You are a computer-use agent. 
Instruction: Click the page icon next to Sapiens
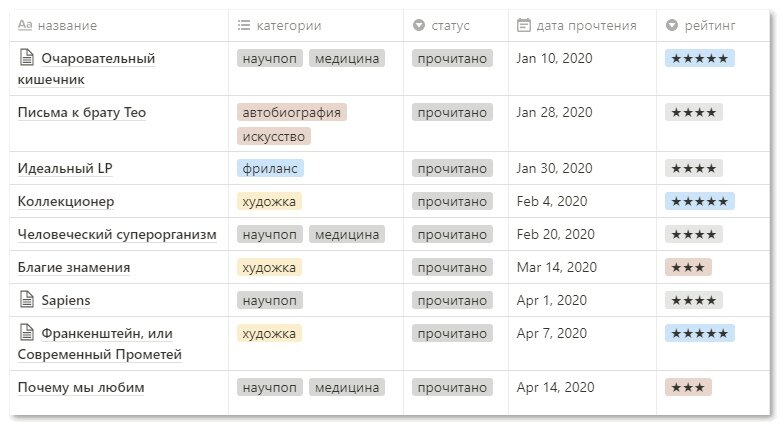point(27,300)
